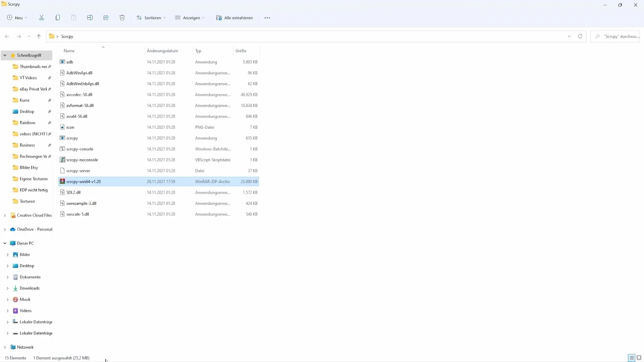Switch to large thumbnails view icon in status bar
Screen dimensions: 644x362
pyautogui.click(x=639, y=358)
